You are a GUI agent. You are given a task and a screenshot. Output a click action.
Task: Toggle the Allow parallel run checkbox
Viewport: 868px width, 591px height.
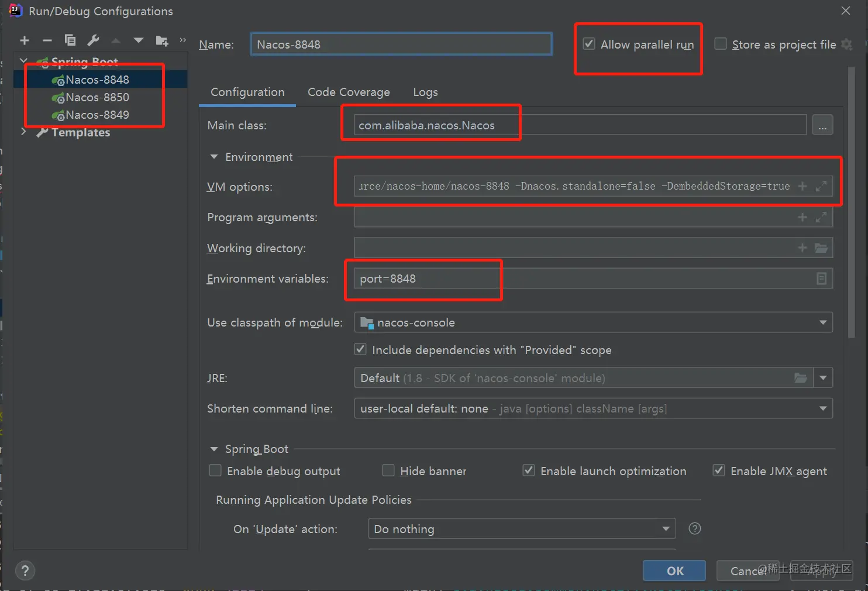point(590,44)
